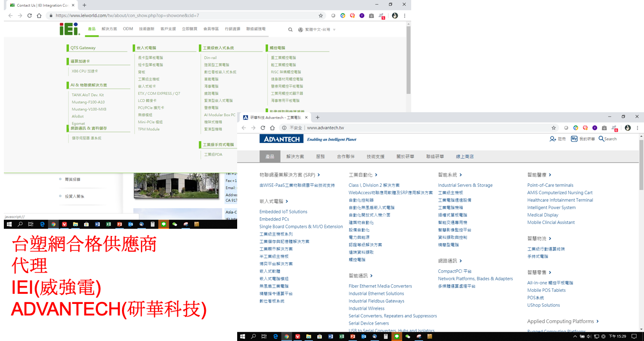Open the TANK AIoT Dev. Kit link
Screen dimensions: 644x341
click(x=88, y=95)
